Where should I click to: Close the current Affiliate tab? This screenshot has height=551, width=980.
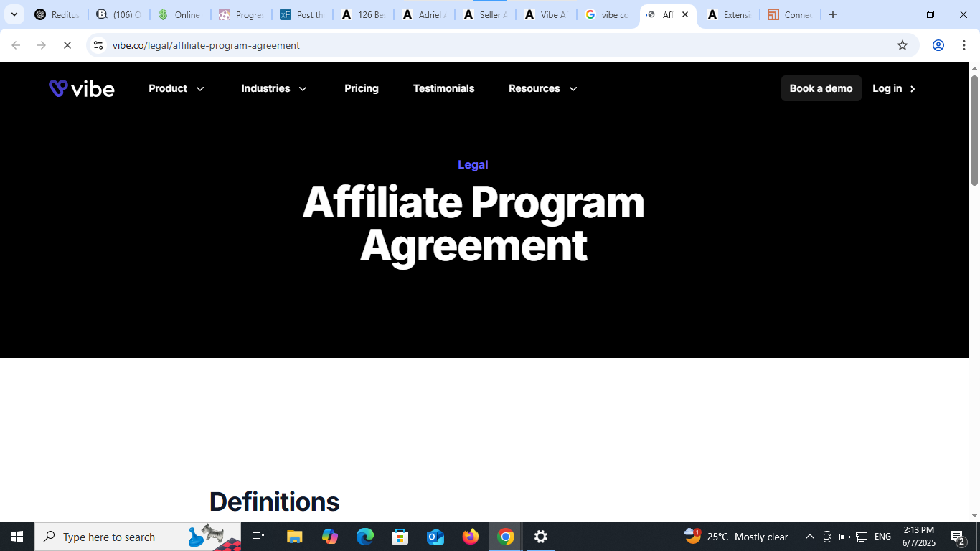(x=684, y=14)
